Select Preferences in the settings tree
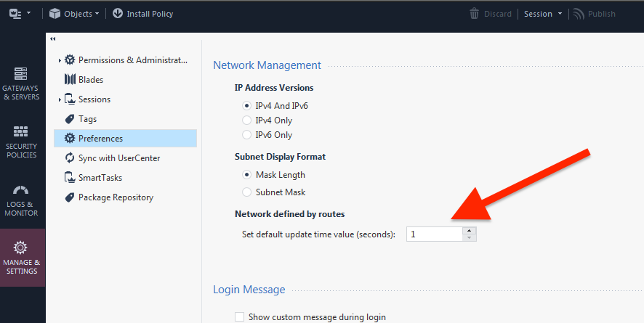Image resolution: width=644 pixels, height=323 pixels. pos(125,139)
